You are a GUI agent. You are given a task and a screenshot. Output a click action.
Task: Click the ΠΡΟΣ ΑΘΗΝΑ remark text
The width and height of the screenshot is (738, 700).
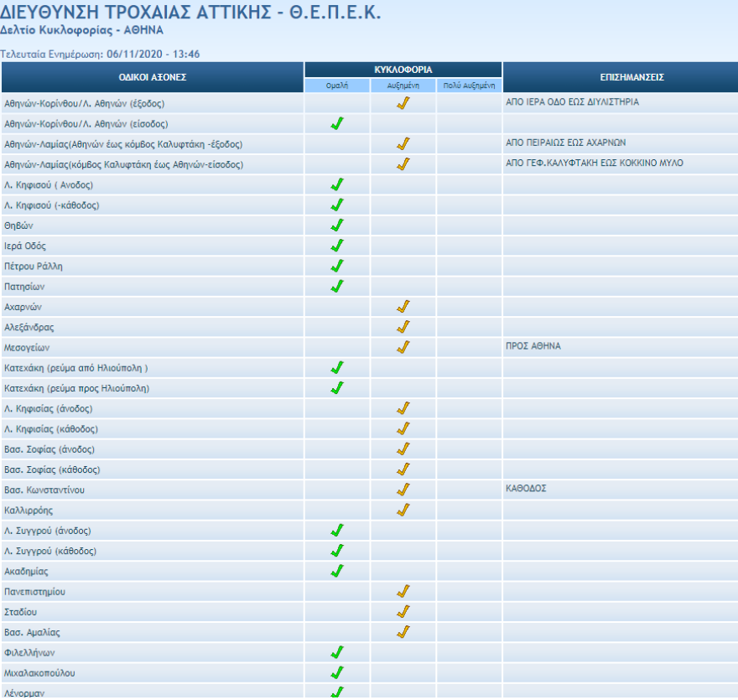(533, 346)
